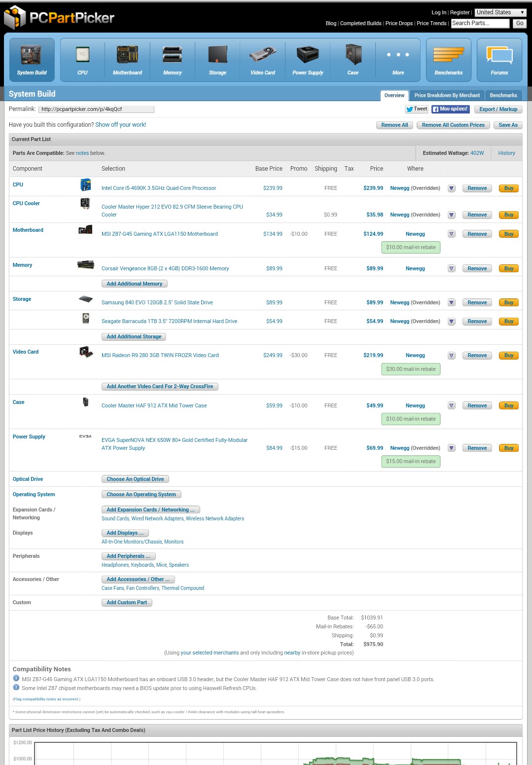Click the PCPartPicker logo
The image size is (532, 765).
pos(59,18)
